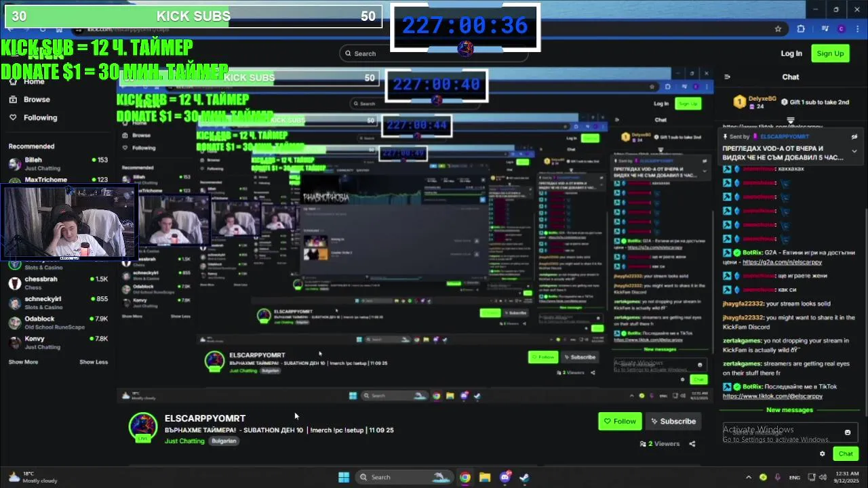Open the emoji picker in chat input

847,432
